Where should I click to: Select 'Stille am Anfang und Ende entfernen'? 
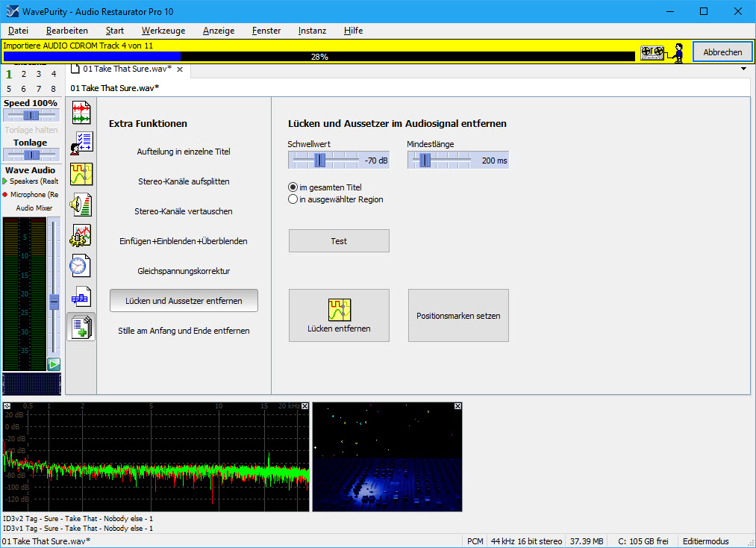click(x=184, y=331)
